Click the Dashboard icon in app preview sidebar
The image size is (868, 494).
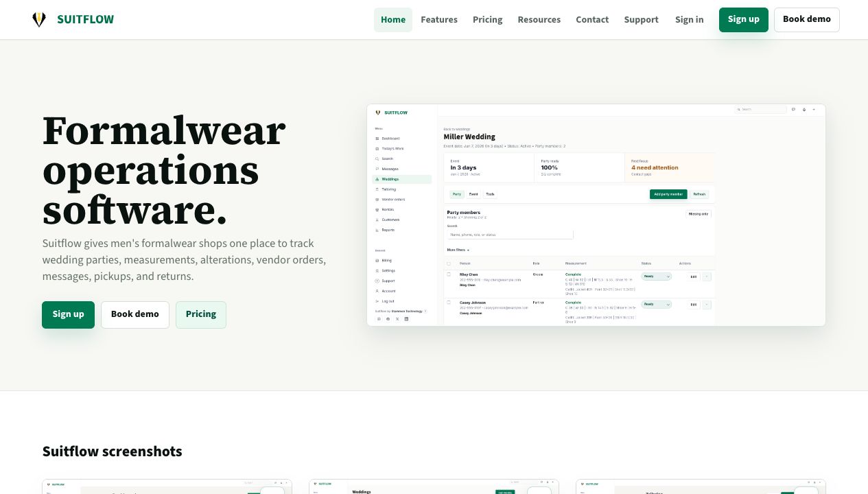[377, 139]
